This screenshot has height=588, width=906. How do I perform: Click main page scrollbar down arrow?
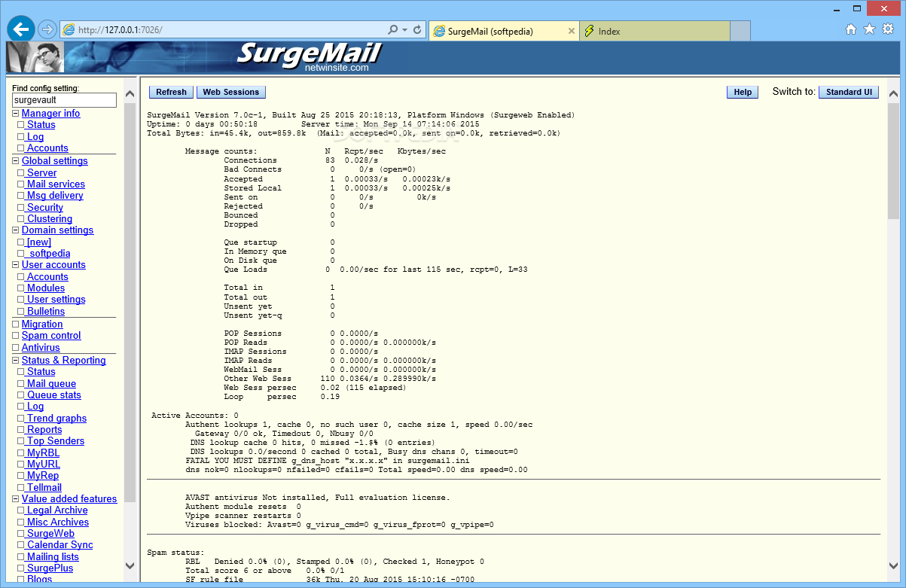coord(893,565)
